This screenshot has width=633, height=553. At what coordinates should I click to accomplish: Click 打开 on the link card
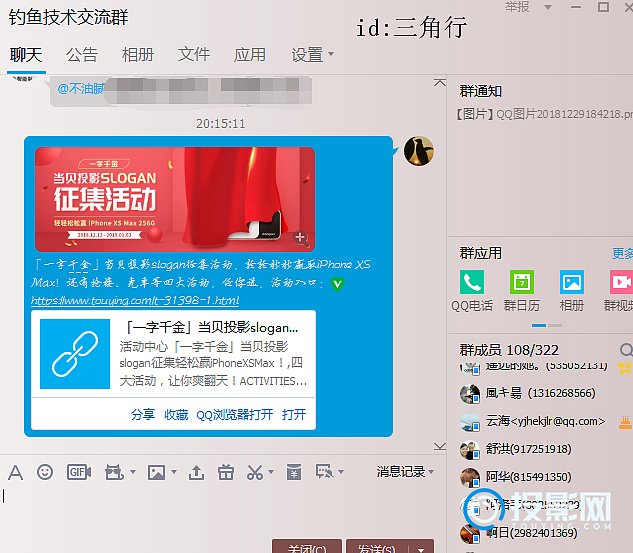pos(294,415)
